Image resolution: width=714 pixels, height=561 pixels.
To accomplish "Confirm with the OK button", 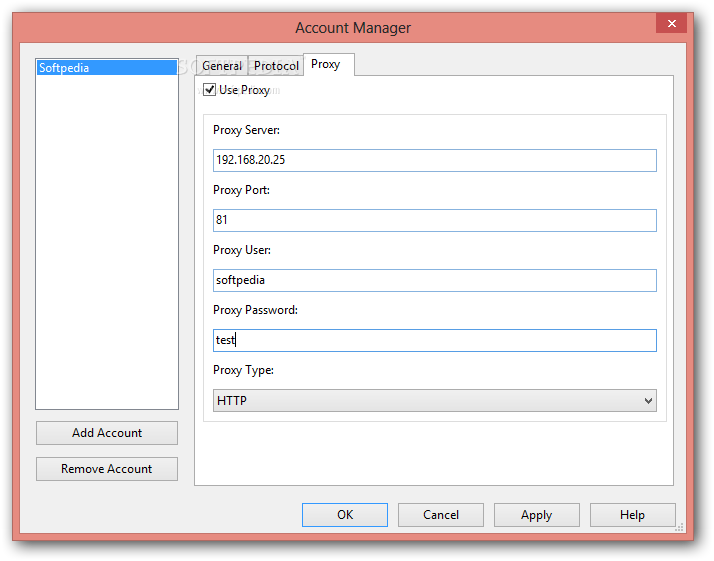I will [345, 515].
